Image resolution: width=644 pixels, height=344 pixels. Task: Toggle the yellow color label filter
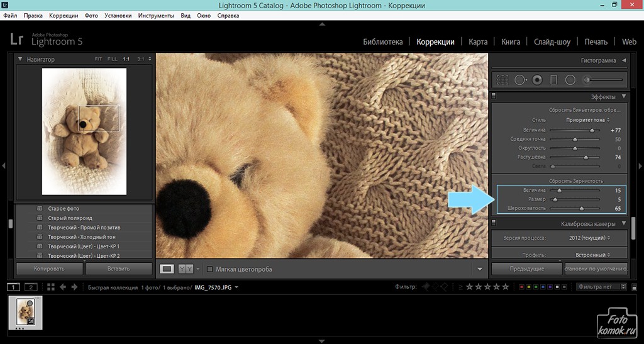(528, 287)
